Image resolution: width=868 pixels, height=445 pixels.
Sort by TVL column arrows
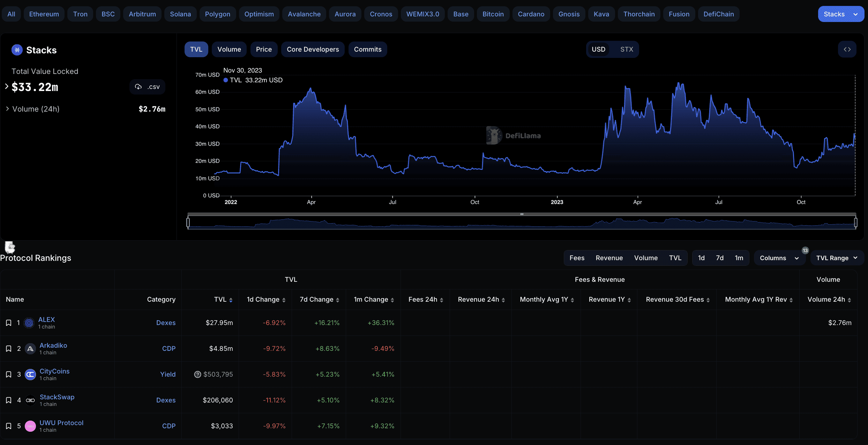(x=231, y=300)
